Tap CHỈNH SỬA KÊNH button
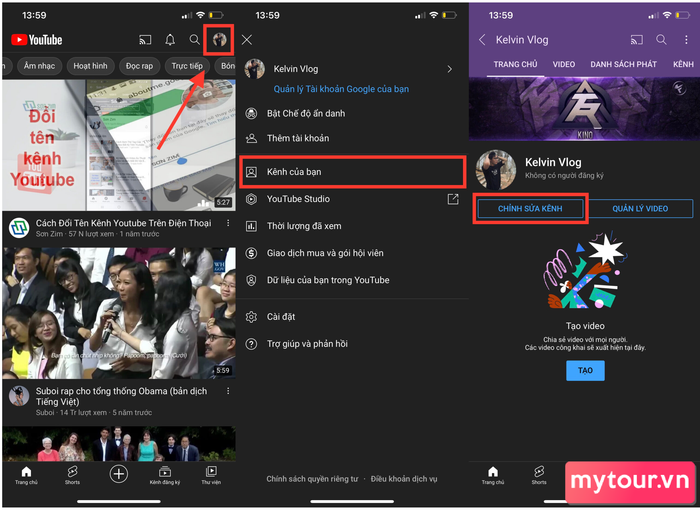The width and height of the screenshot is (700, 511). coord(530,208)
